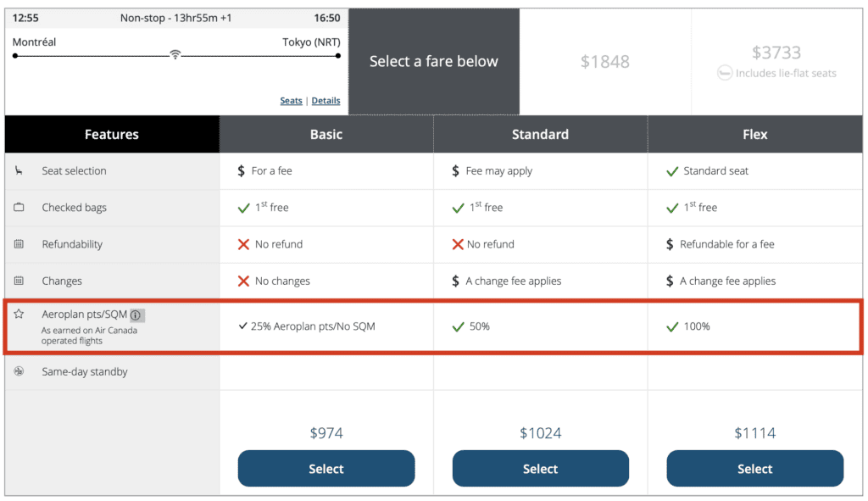Click the Checked bags luggage icon
868x501 pixels.
click(x=19, y=208)
